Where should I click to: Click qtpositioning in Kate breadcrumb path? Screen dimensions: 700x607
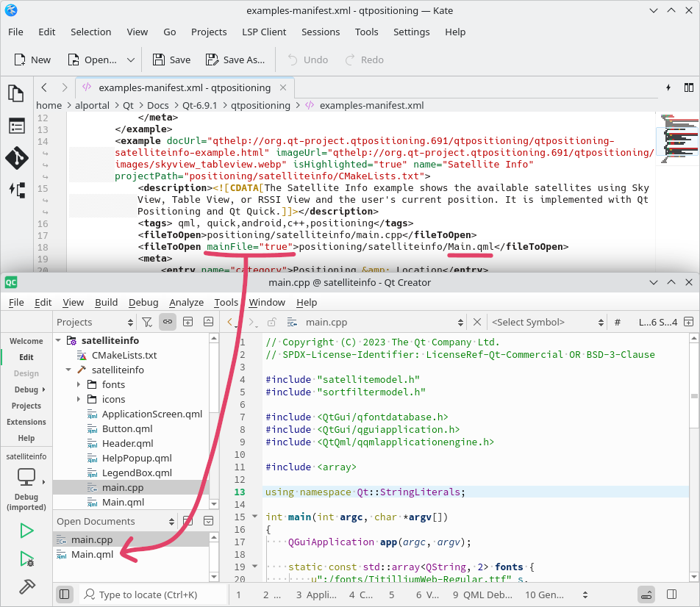(260, 105)
